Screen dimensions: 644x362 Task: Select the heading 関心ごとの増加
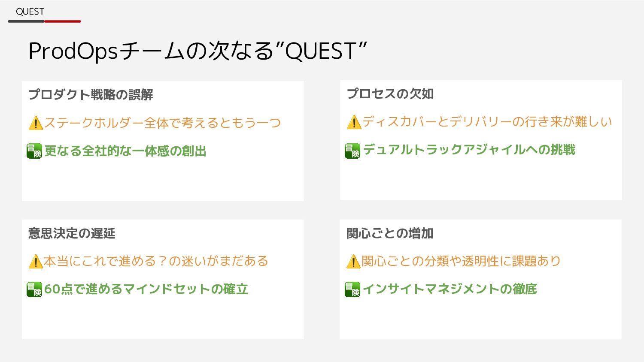(389, 233)
